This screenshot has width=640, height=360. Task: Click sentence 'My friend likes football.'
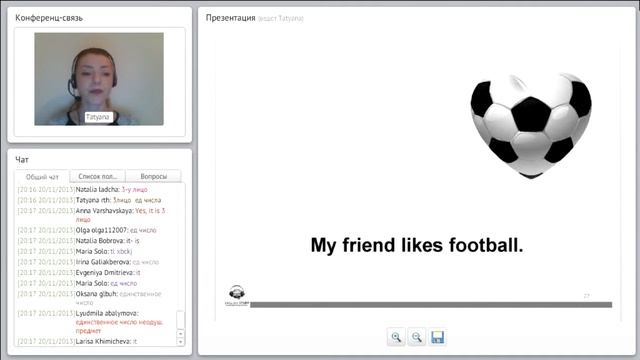tap(417, 245)
